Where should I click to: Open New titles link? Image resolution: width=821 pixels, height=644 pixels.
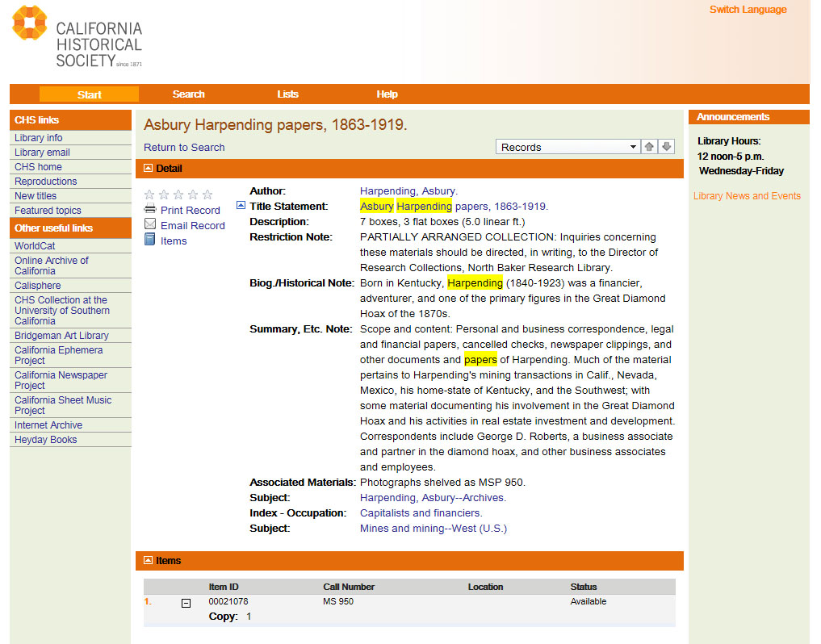tap(35, 196)
